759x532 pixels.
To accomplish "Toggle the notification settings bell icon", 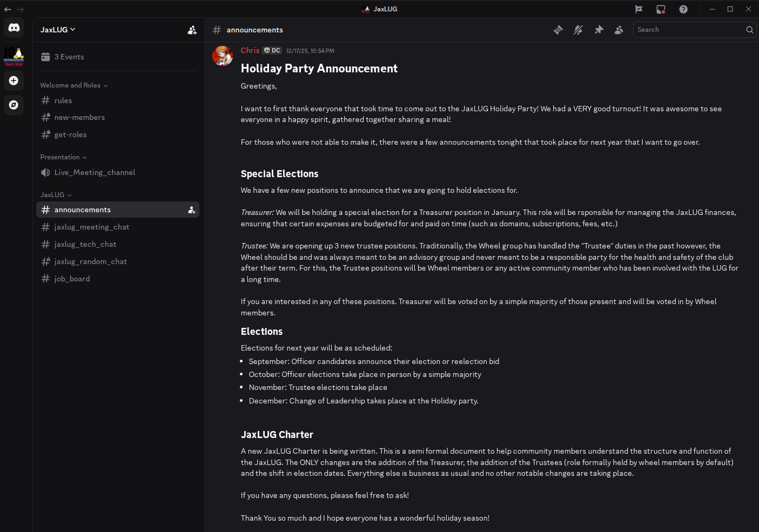I will point(578,30).
